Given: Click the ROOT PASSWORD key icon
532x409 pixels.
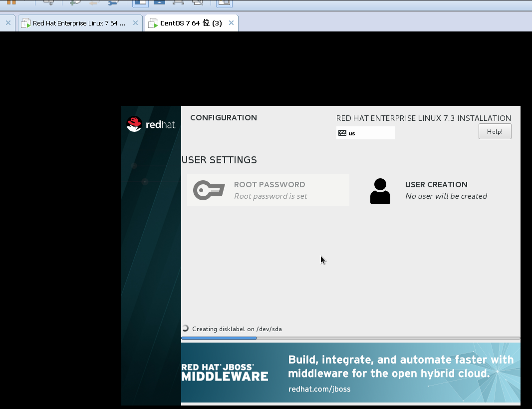Looking at the screenshot, I should pos(209,190).
